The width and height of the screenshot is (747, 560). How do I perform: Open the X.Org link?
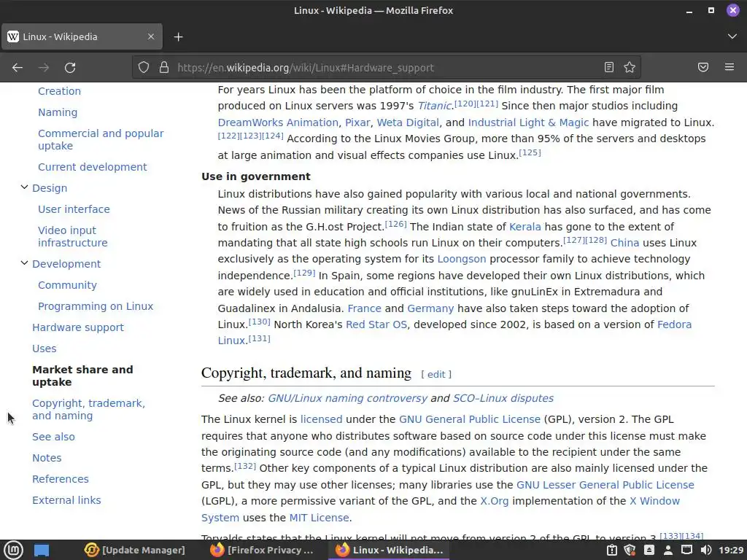495,502
